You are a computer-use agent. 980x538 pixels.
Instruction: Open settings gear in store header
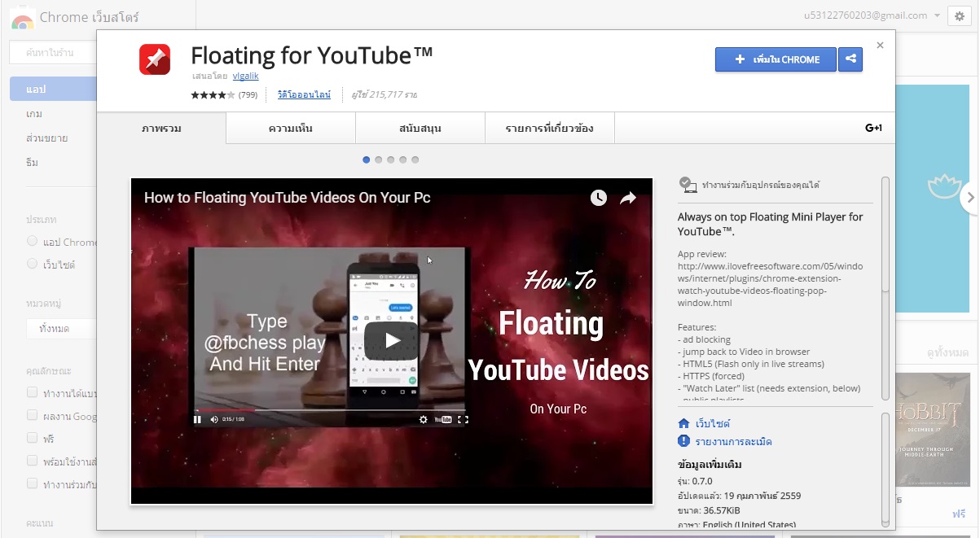pos(959,16)
